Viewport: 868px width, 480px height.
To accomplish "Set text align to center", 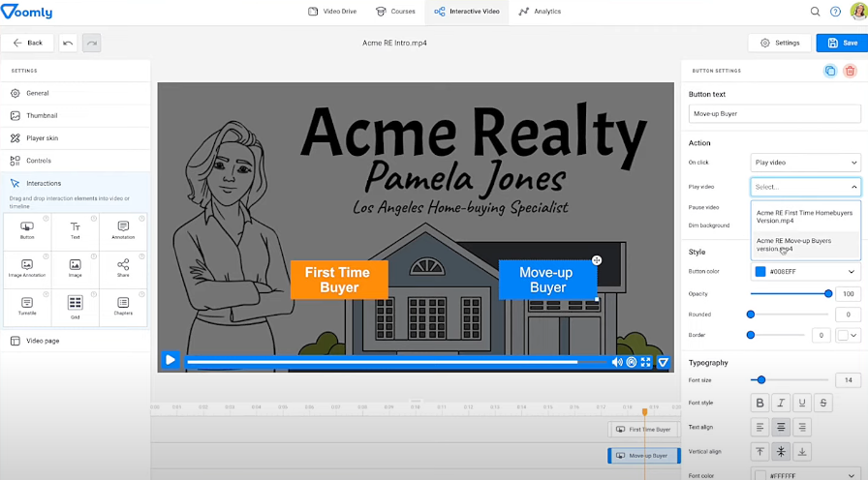I will (x=781, y=427).
